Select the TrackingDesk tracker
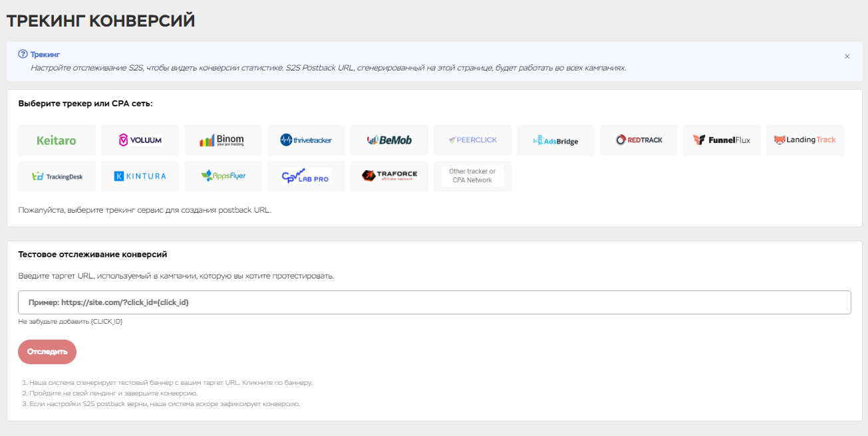This screenshot has height=436, width=868. (x=57, y=176)
